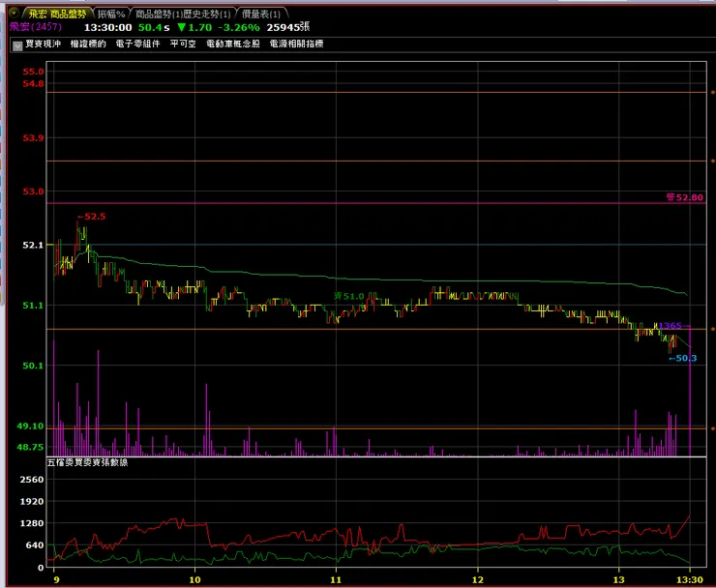Click the 53.0 price axis label
Viewport: 716px width, 588px height.
[33, 191]
